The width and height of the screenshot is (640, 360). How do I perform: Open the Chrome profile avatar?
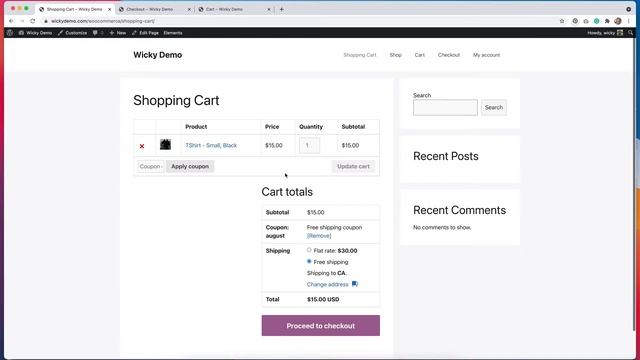pyautogui.click(x=618, y=21)
